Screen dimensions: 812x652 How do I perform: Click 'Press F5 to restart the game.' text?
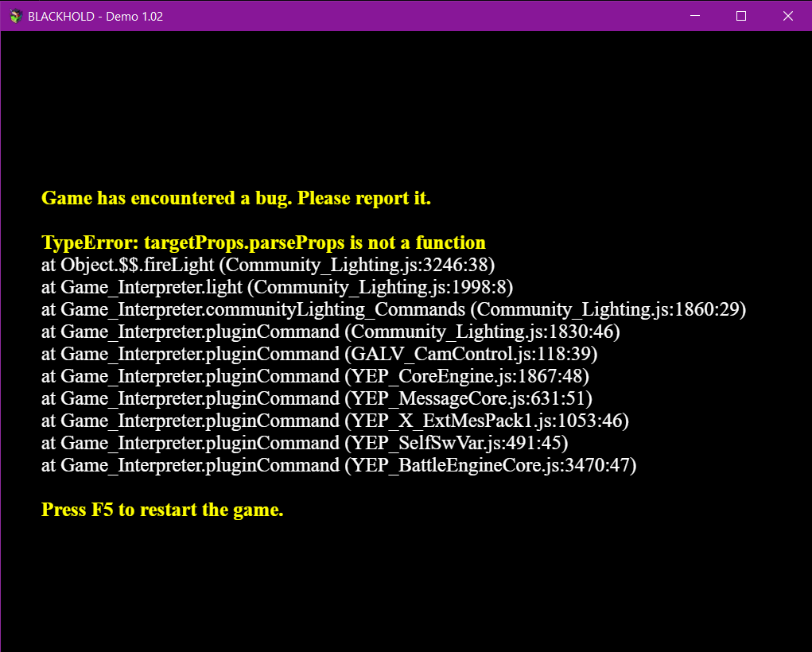[x=162, y=510]
